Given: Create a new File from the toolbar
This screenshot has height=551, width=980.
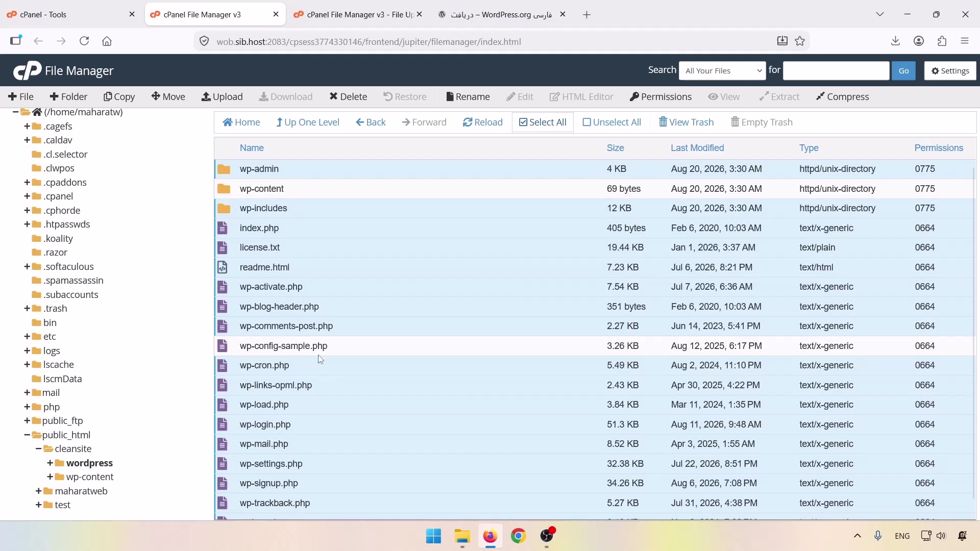Looking at the screenshot, I should coord(21,97).
